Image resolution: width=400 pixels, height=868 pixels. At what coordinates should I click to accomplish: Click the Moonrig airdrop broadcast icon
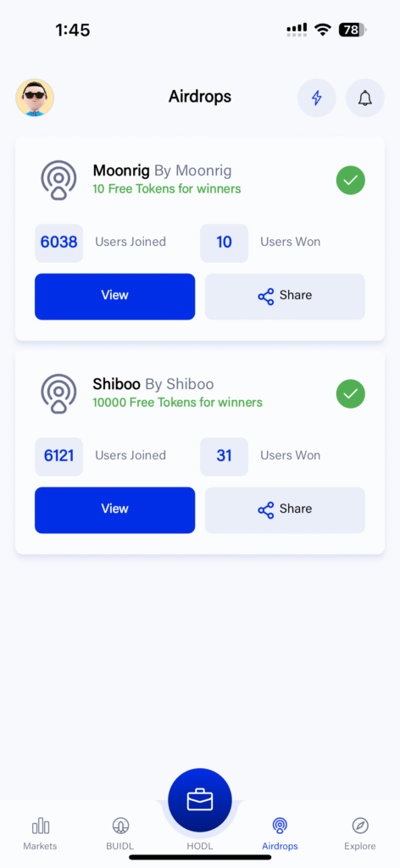pos(58,180)
